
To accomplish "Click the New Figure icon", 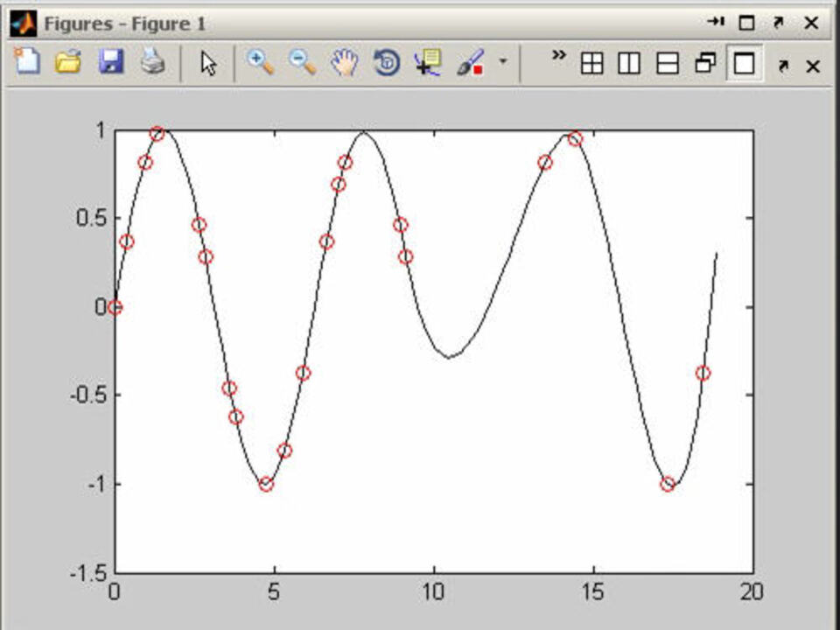I will (x=28, y=62).
